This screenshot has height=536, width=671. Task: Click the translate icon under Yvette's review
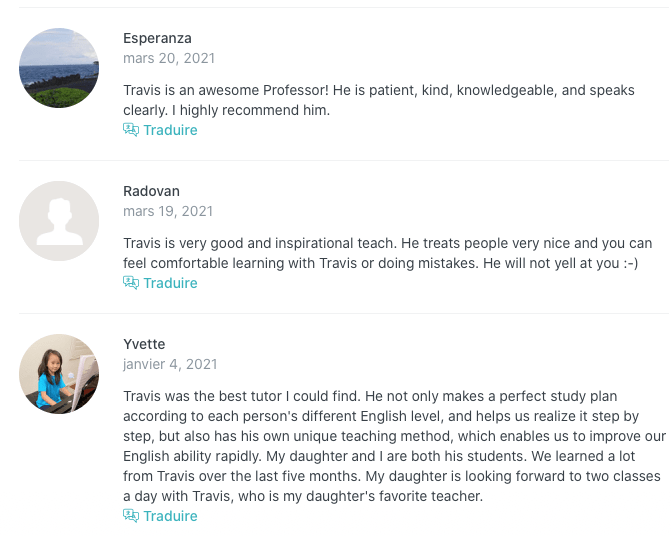coord(130,516)
